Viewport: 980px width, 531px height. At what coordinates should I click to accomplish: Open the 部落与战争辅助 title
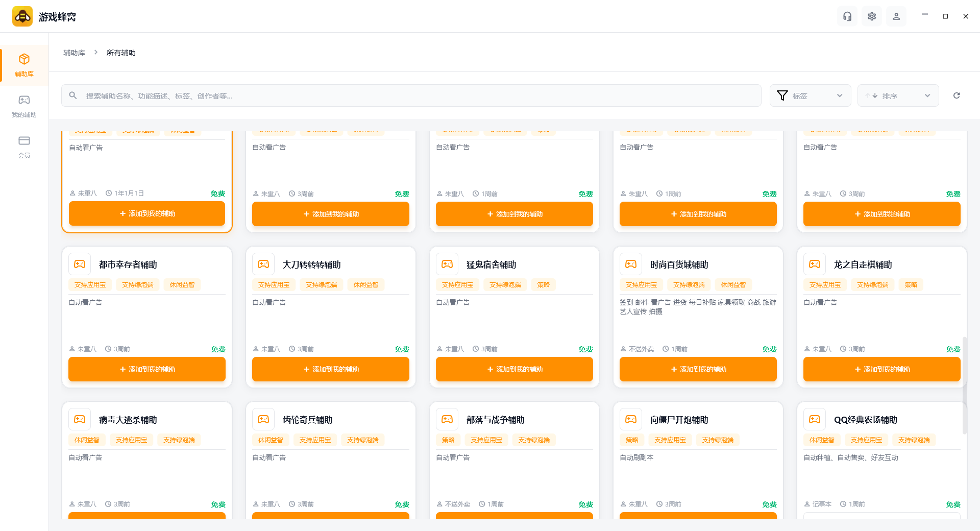(x=496, y=420)
